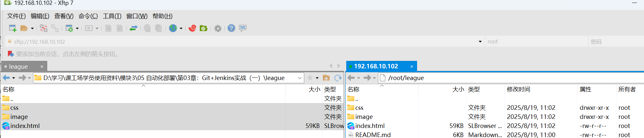Click the speech bubble feedback icon
This screenshot has height=138, width=644.
pos(243,28)
